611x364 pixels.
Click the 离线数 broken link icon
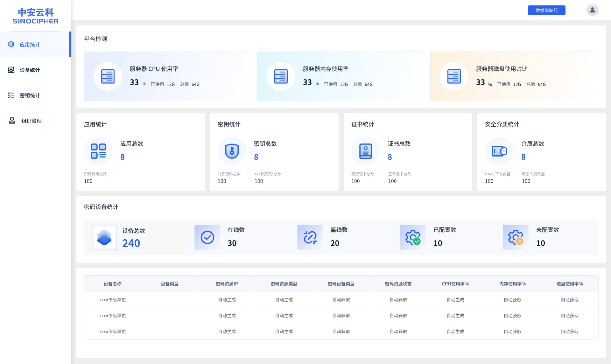[310, 237]
